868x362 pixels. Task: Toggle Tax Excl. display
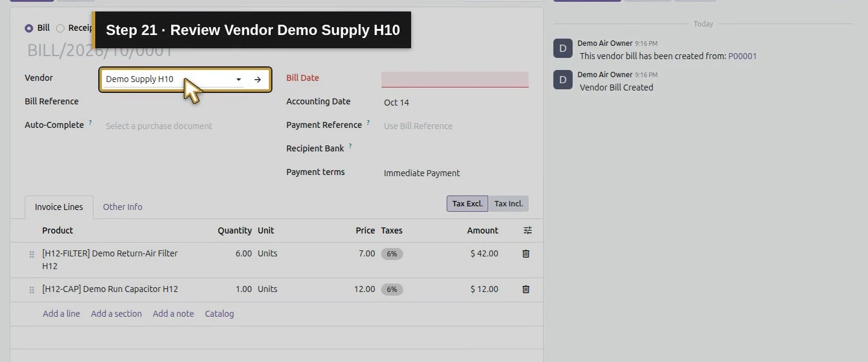[467, 204]
